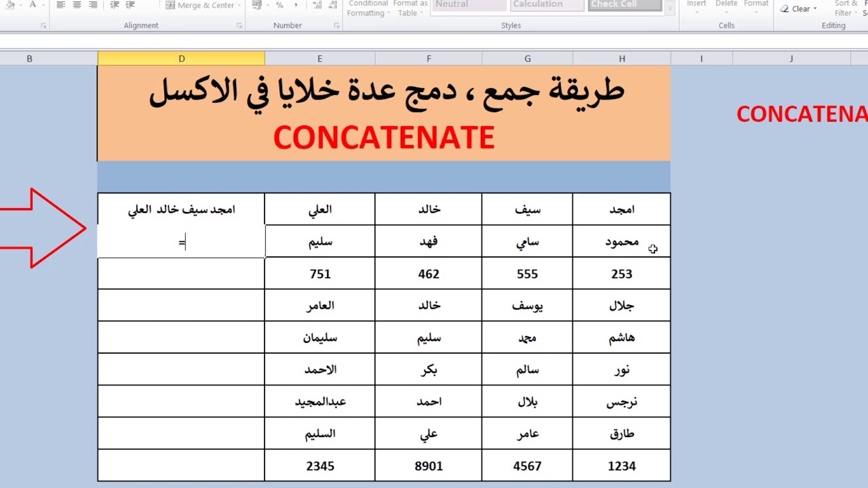Select column E header
Screen dimensions: 868x488
click(x=319, y=59)
